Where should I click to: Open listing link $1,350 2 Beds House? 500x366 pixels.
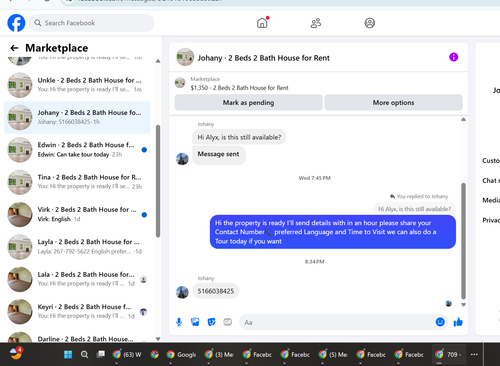[239, 88]
